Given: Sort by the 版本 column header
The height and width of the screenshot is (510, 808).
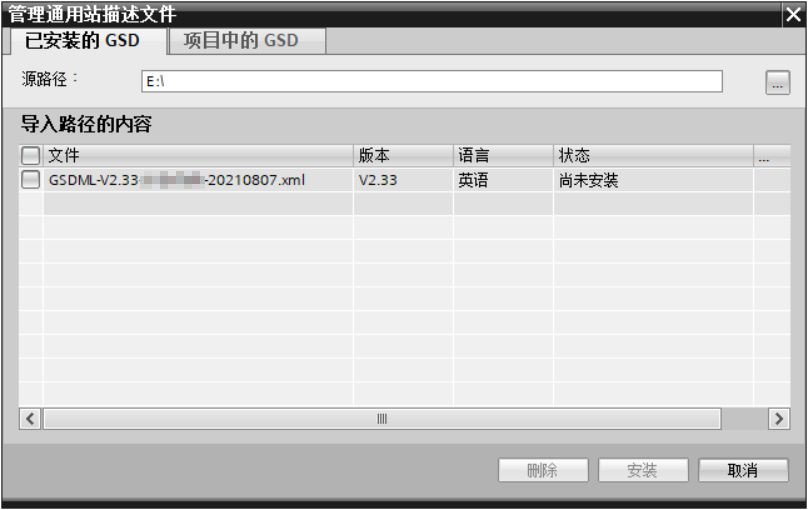Looking at the screenshot, I should [403, 155].
